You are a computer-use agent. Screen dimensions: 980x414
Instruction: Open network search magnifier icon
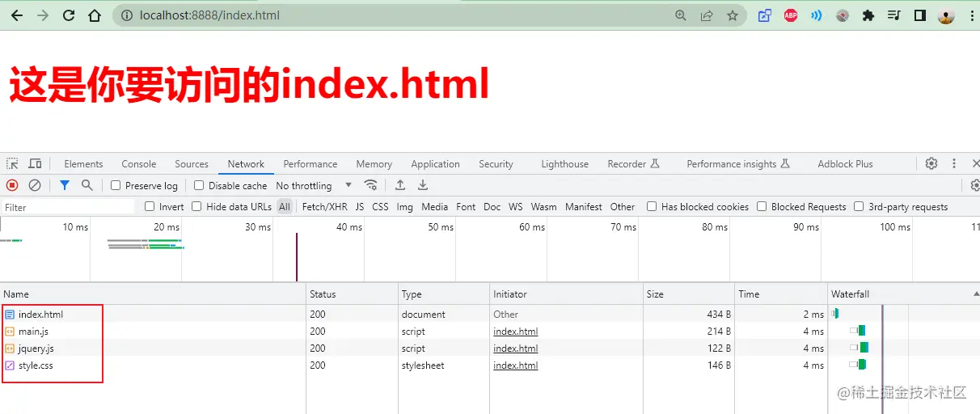(87, 185)
